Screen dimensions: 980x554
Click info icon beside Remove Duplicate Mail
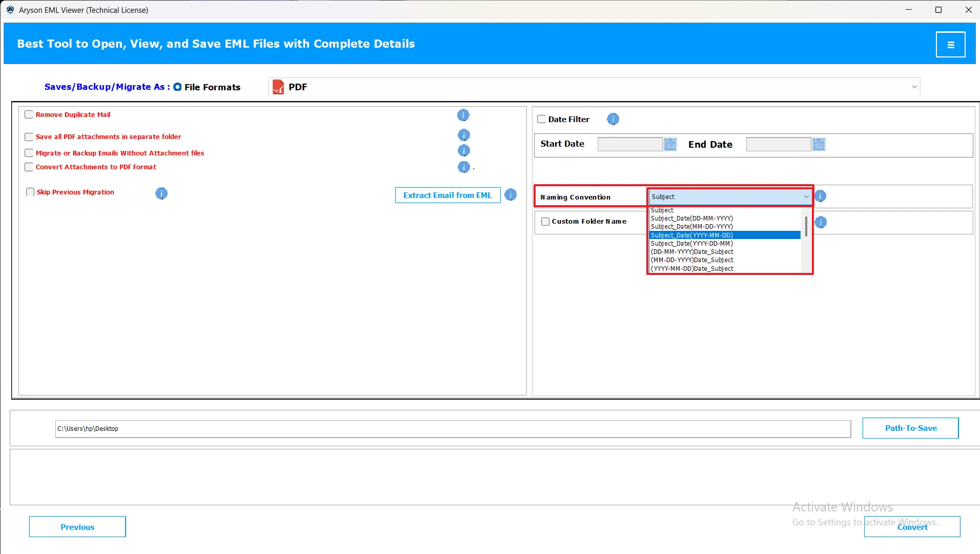(463, 115)
